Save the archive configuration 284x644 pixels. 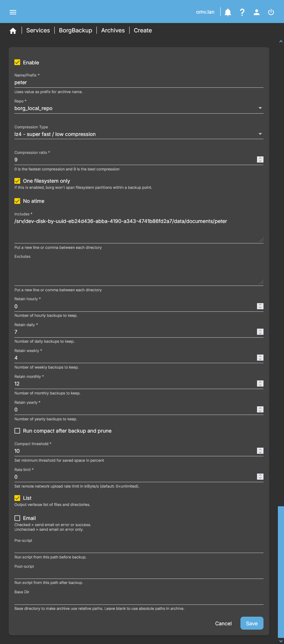click(252, 624)
